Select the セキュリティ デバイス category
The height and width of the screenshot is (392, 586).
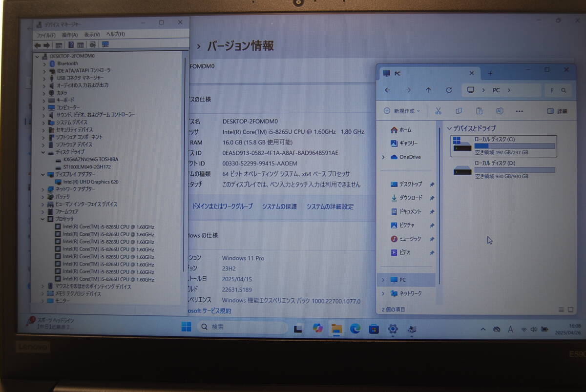click(70, 129)
